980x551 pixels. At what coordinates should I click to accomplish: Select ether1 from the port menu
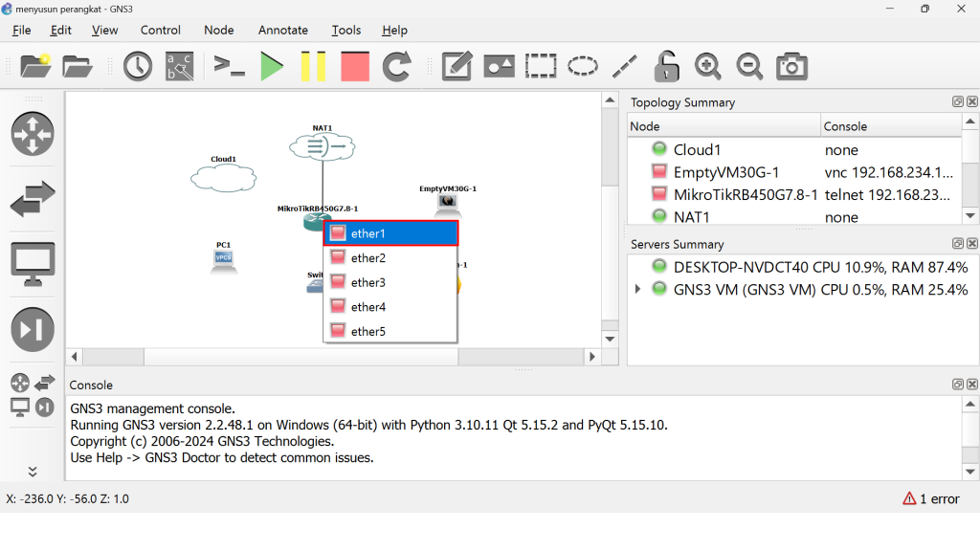pyautogui.click(x=390, y=233)
